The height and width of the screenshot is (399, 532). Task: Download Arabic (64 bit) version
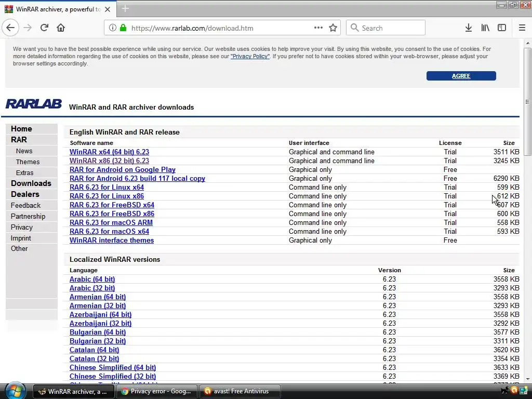(x=92, y=279)
